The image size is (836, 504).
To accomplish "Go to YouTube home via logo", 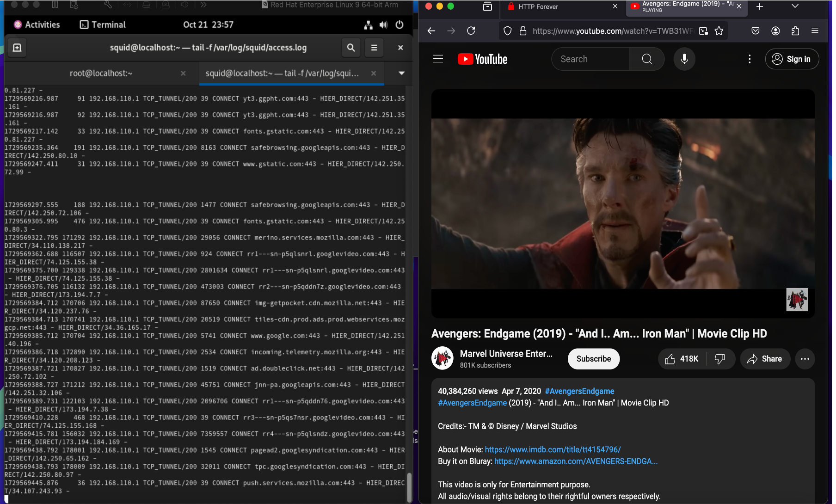I will pyautogui.click(x=482, y=59).
